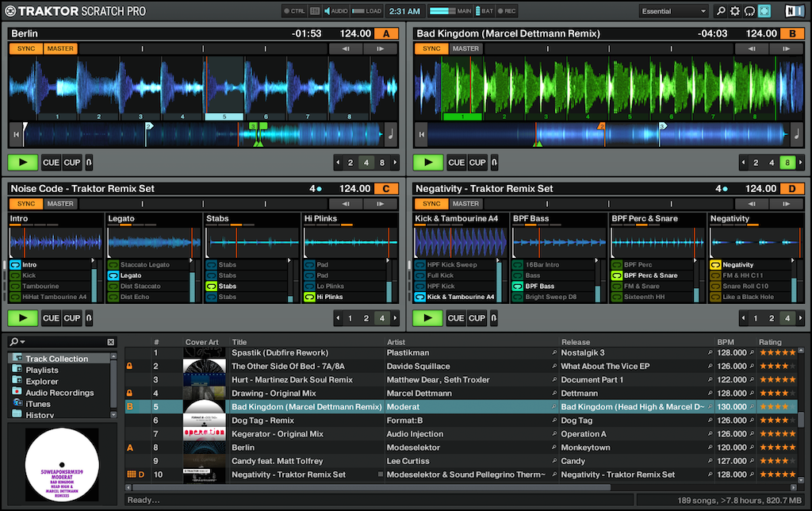
Task: Click the Native Instruments logo
Action: point(794,11)
